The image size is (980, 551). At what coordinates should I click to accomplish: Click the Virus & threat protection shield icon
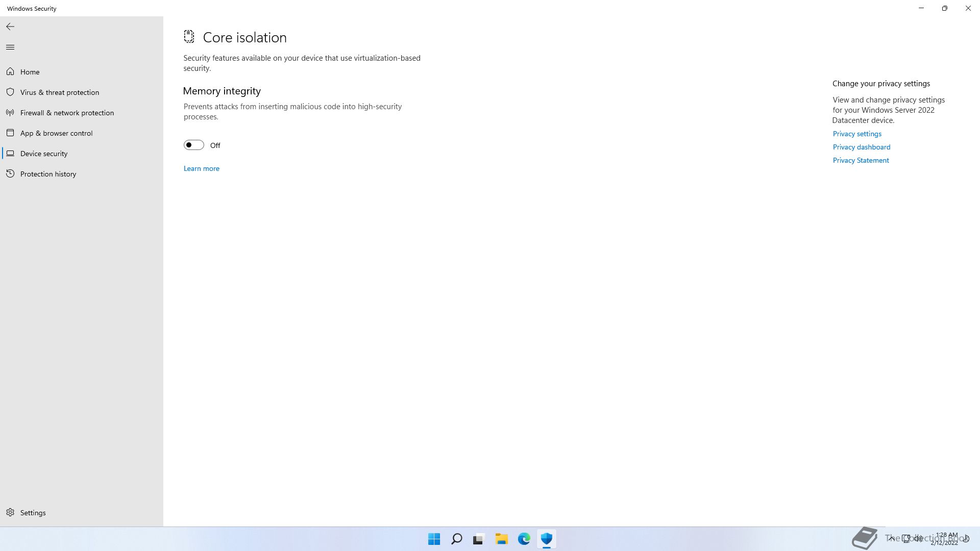point(10,92)
